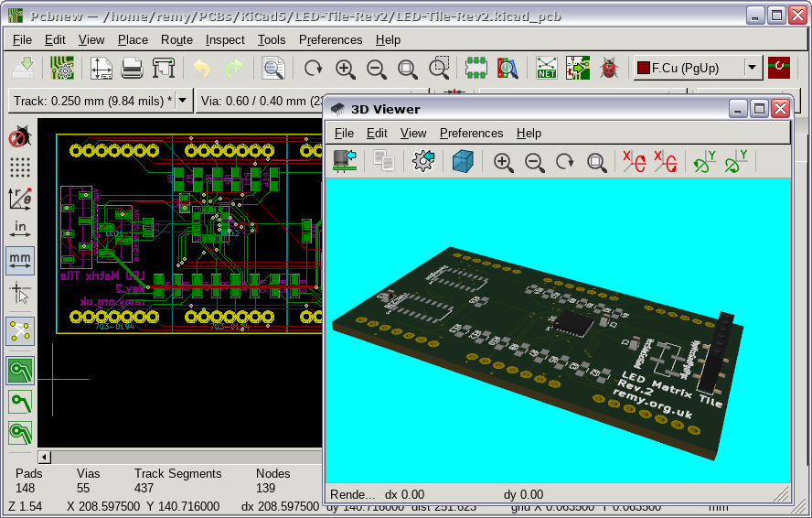Load netlist with the NET icon
Viewport: 812px width, 518px height.
[546, 68]
